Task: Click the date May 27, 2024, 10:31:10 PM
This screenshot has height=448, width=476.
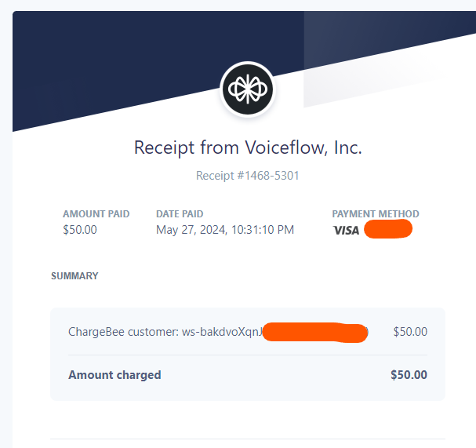Action: [x=225, y=230]
